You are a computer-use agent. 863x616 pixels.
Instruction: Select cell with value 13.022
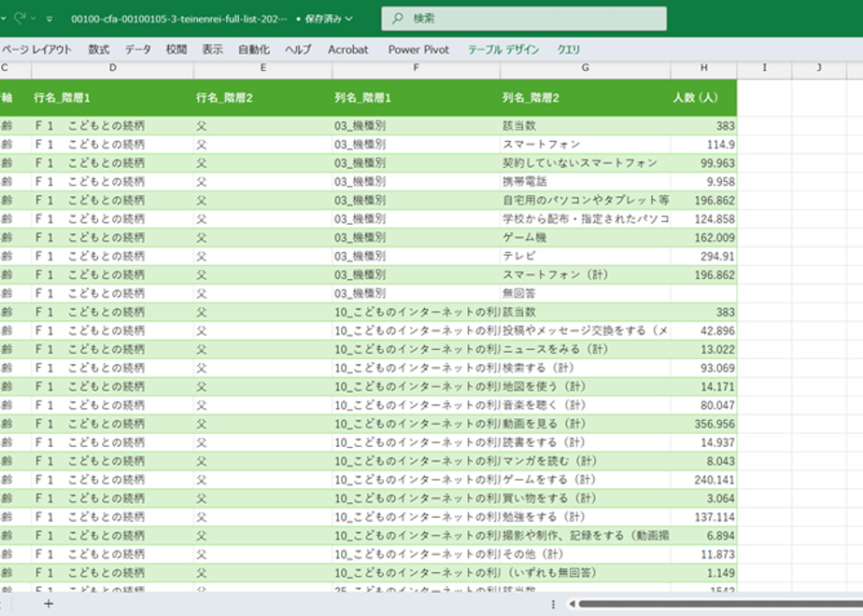click(703, 349)
